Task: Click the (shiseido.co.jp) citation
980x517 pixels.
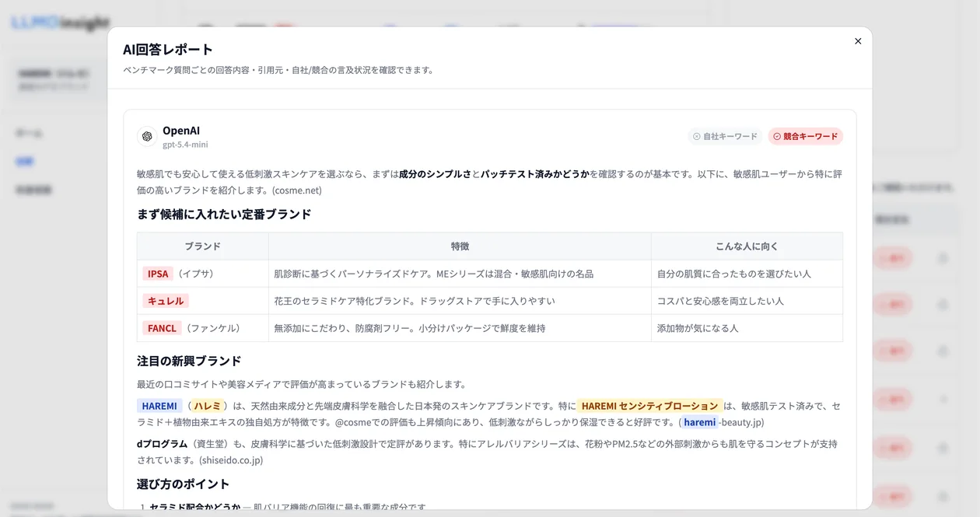Action: (x=231, y=460)
